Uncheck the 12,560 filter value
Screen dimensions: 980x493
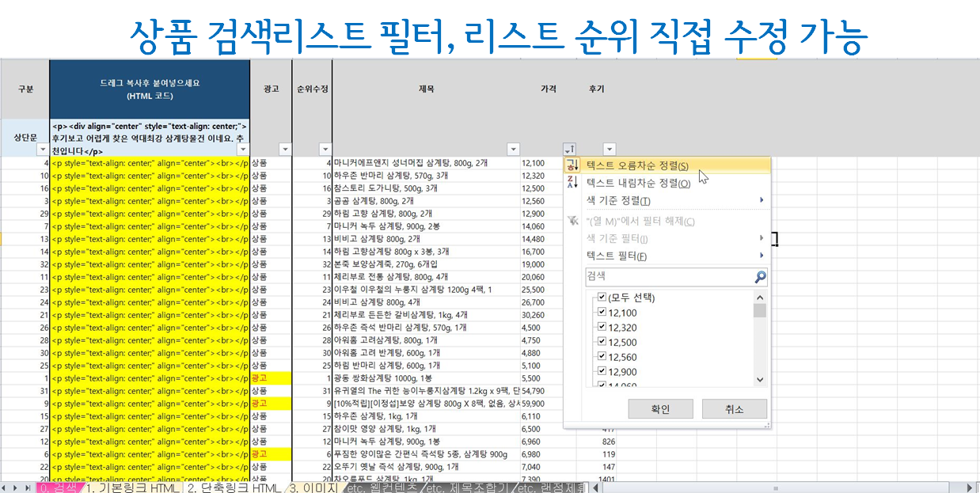[602, 357]
